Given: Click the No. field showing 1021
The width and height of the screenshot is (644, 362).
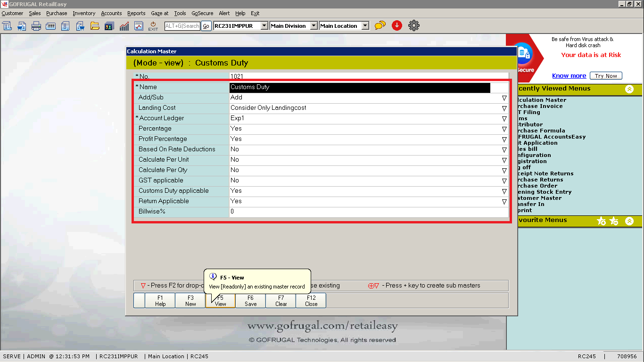Looking at the screenshot, I should [x=369, y=76].
